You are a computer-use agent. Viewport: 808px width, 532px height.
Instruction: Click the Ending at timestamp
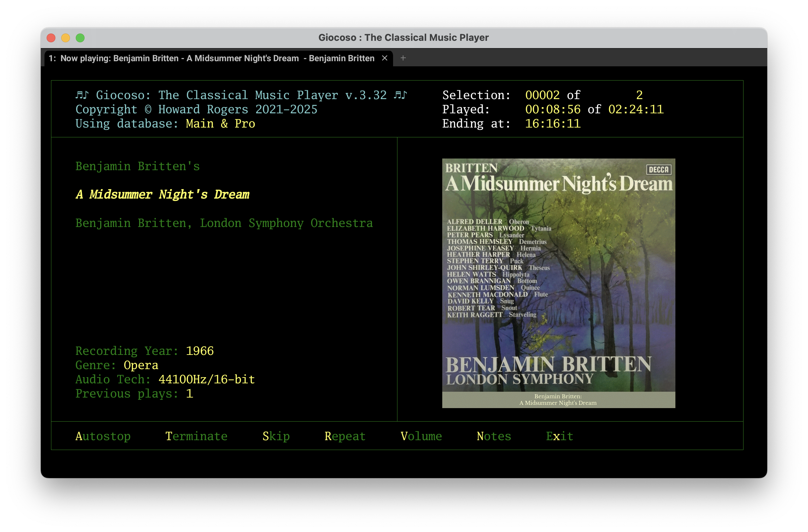coord(552,123)
